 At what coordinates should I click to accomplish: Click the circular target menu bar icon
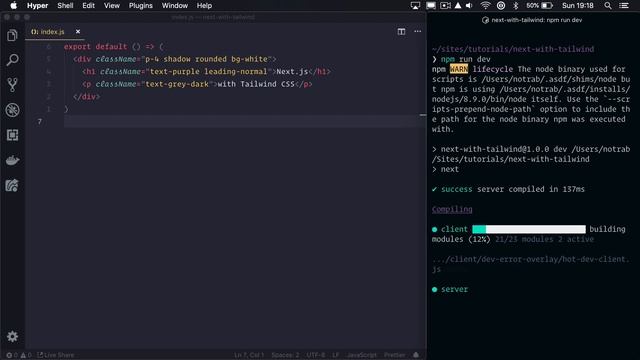(x=501, y=6)
